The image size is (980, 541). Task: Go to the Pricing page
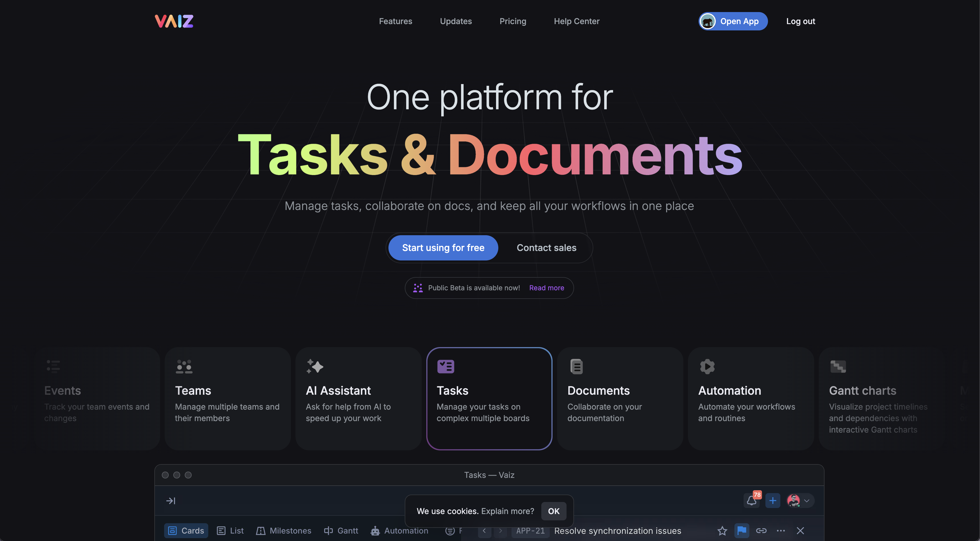[x=512, y=21]
